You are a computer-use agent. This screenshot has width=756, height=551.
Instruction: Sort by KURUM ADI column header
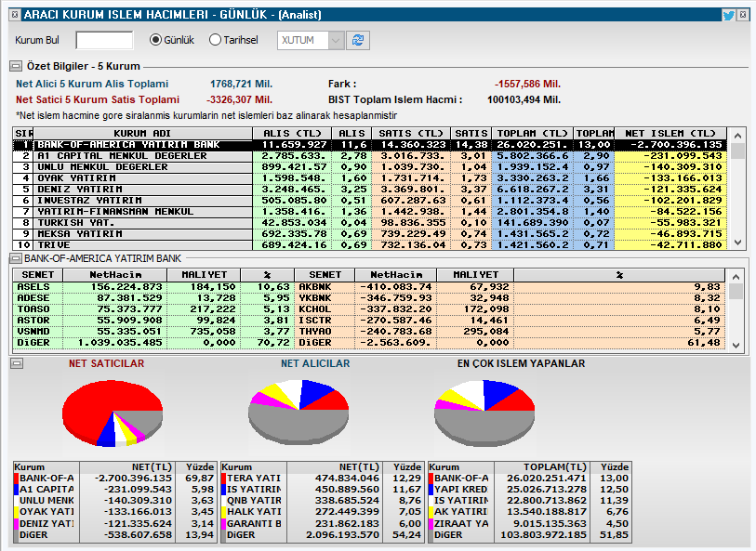[x=142, y=133]
